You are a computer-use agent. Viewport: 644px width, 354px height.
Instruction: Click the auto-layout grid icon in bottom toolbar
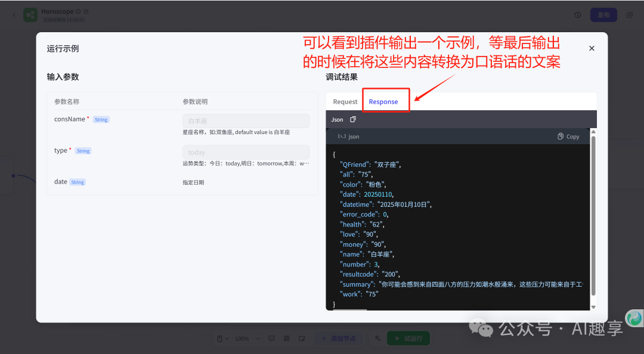click(287, 339)
